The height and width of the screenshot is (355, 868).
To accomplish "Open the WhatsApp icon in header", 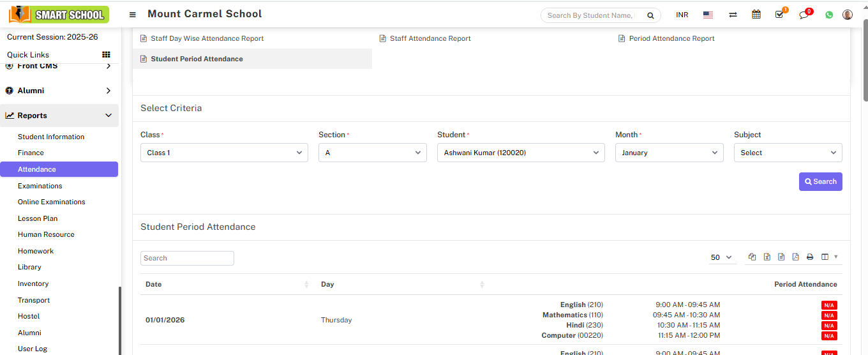I will [x=829, y=15].
